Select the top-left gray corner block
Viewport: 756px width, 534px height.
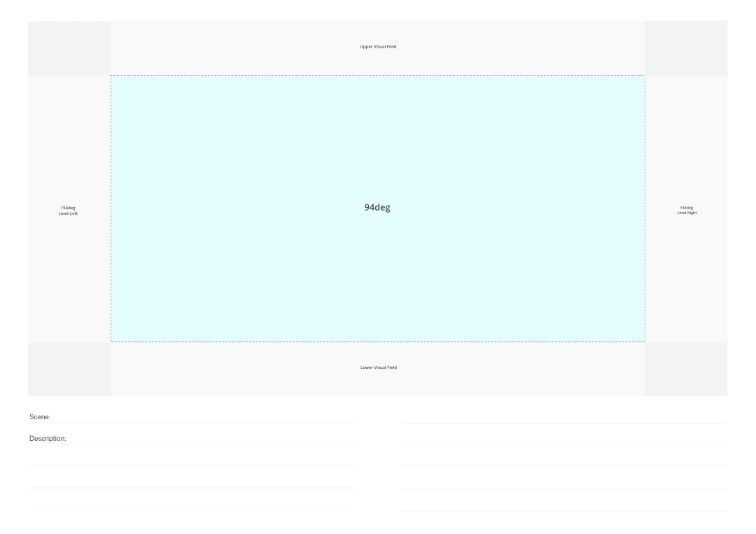(69, 48)
